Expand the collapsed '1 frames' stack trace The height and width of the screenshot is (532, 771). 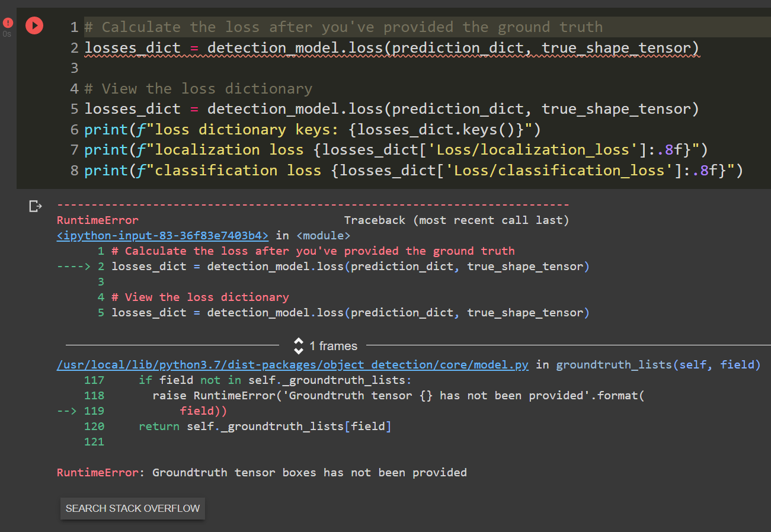pos(332,346)
